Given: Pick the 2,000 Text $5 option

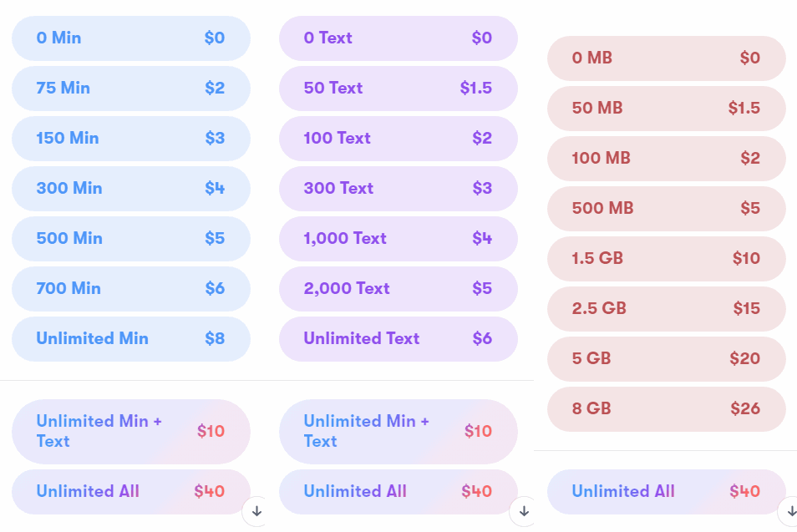Looking at the screenshot, I should 398,289.
